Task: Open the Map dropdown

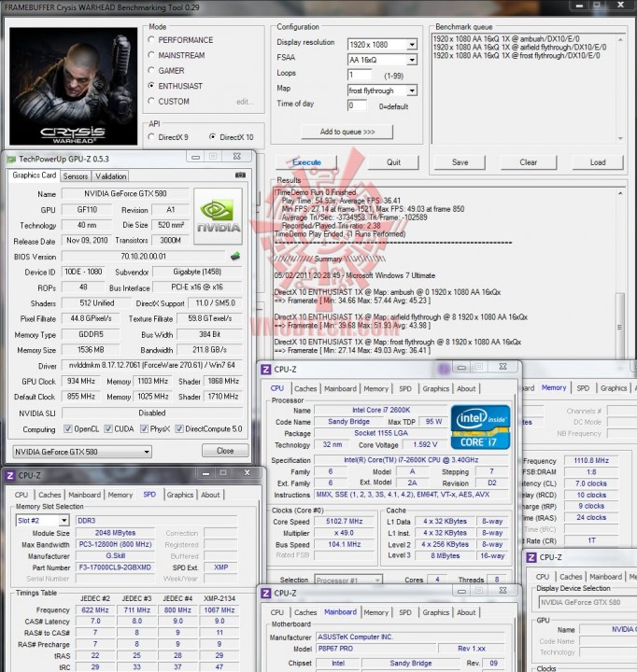Action: point(412,91)
